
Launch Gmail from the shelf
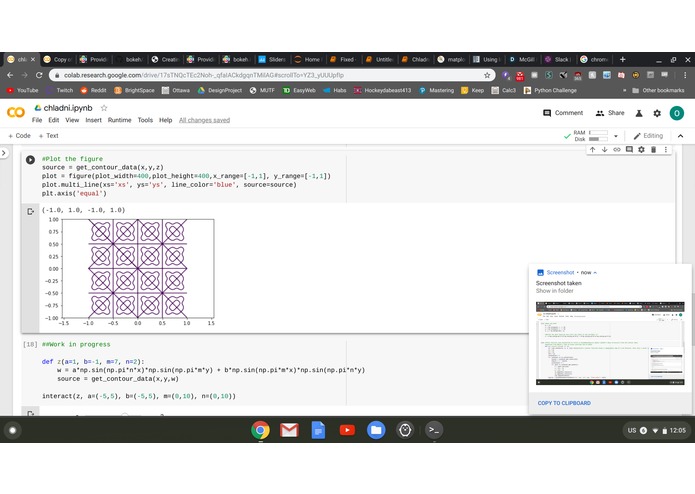289,430
